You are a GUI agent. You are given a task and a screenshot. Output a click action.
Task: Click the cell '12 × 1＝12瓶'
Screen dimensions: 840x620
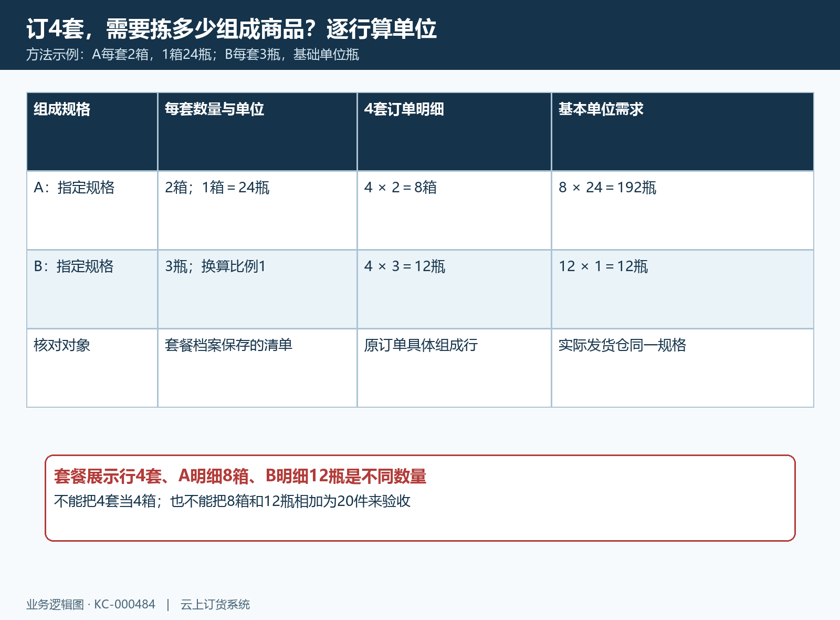pos(682,290)
